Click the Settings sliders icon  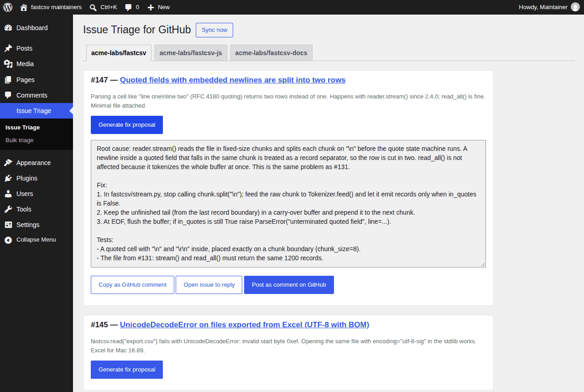coord(8,225)
